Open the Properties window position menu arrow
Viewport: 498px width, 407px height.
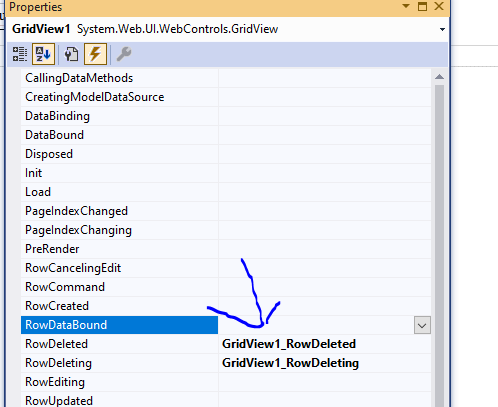click(x=406, y=6)
